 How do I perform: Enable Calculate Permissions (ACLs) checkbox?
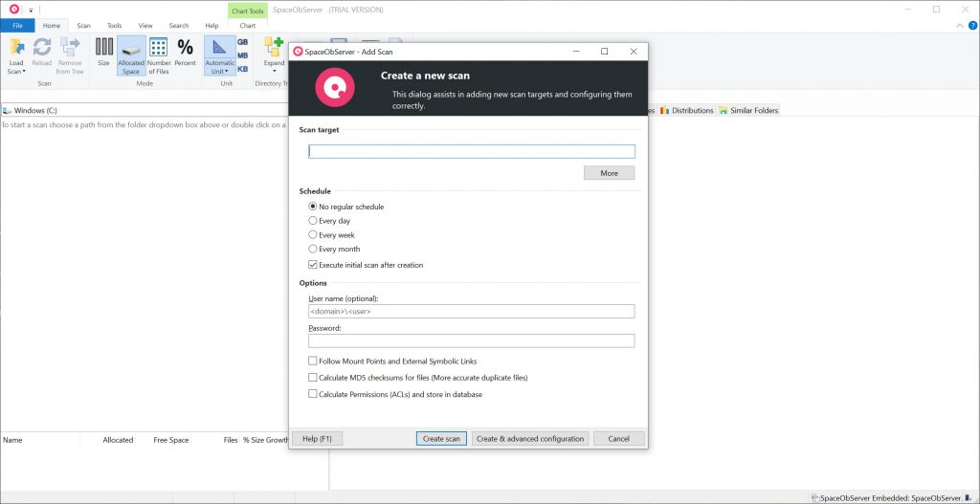click(x=313, y=394)
